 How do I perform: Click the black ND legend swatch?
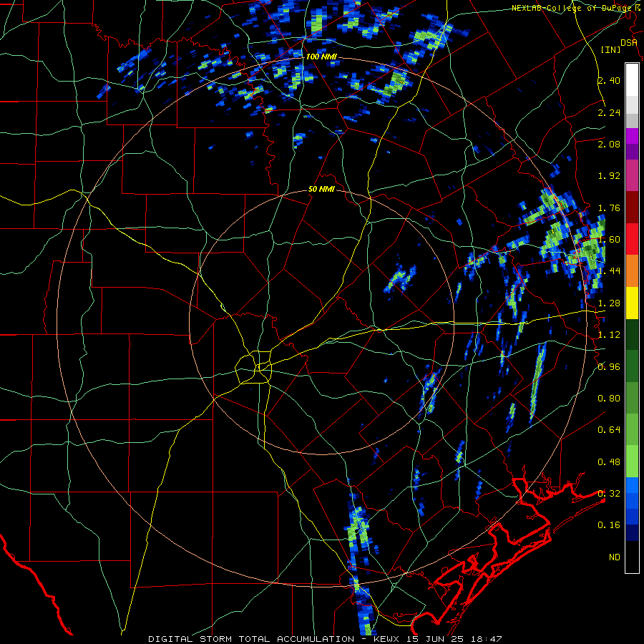[x=632, y=557]
